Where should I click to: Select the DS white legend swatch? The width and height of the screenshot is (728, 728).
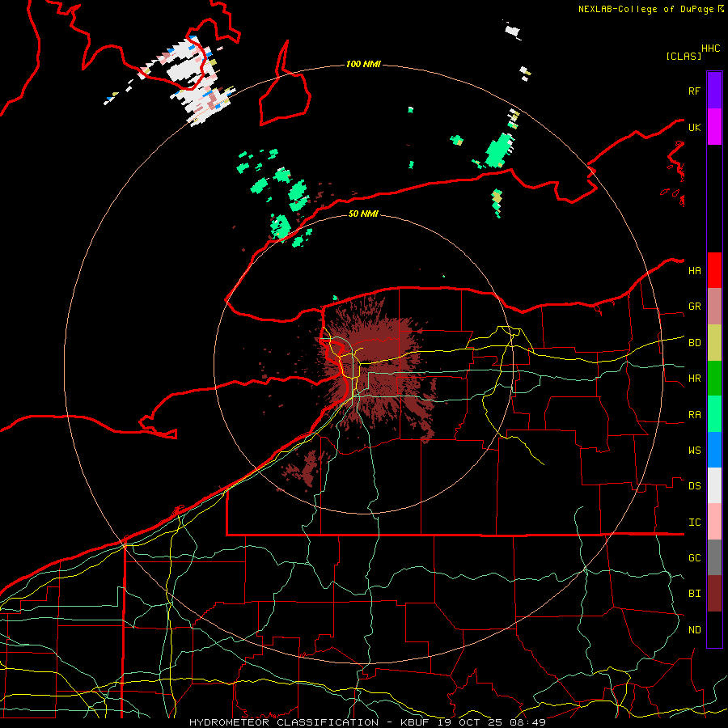coord(714,485)
